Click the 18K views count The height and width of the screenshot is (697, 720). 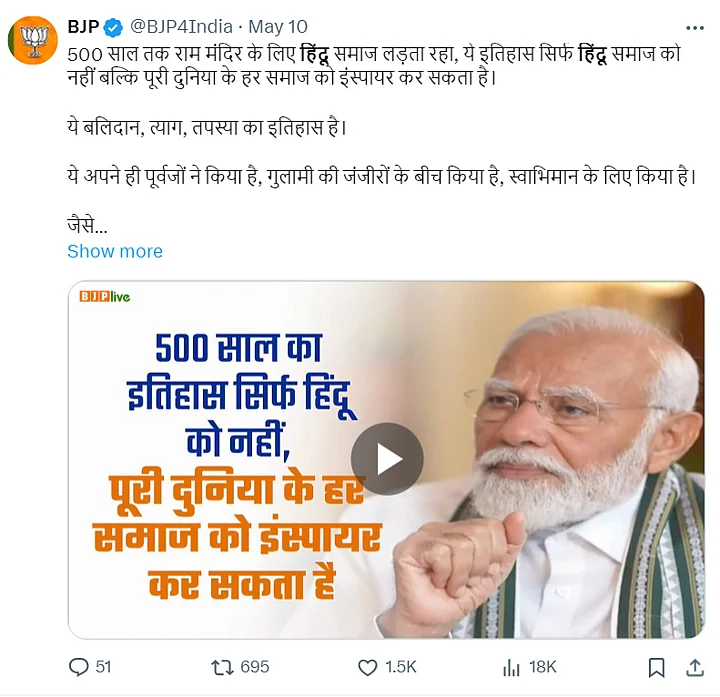[543, 667]
